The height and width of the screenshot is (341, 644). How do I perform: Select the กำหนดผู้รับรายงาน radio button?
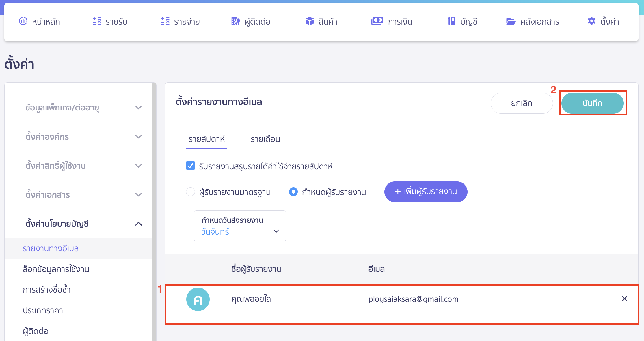pyautogui.click(x=293, y=192)
